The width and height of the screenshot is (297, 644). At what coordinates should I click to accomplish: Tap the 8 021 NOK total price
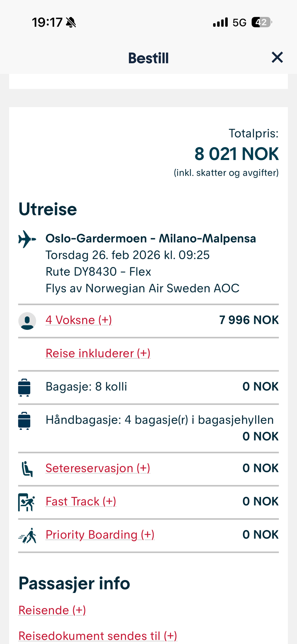[236, 154]
